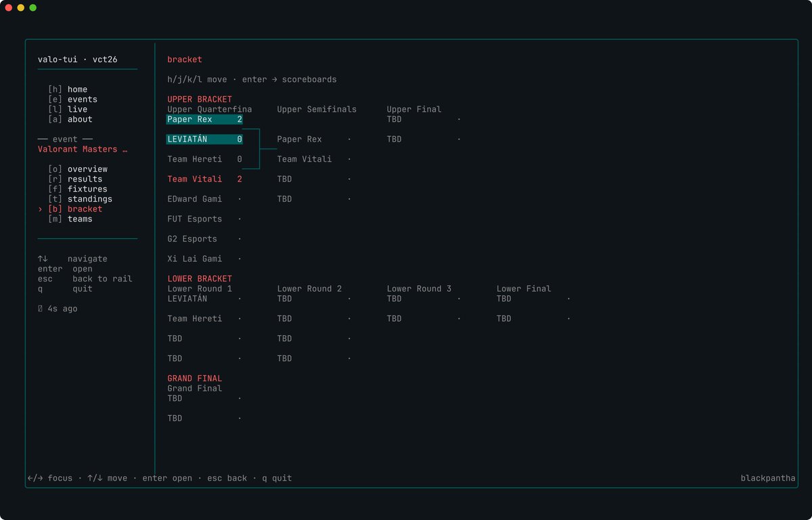The width and height of the screenshot is (812, 520).
Task: Click the ↑↓ navigate sidebar hint
Action: click(72, 259)
